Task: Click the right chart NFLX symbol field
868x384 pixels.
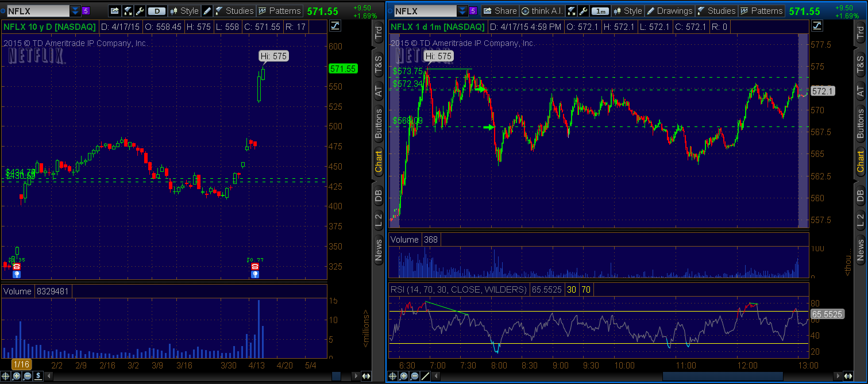Action: [x=425, y=11]
